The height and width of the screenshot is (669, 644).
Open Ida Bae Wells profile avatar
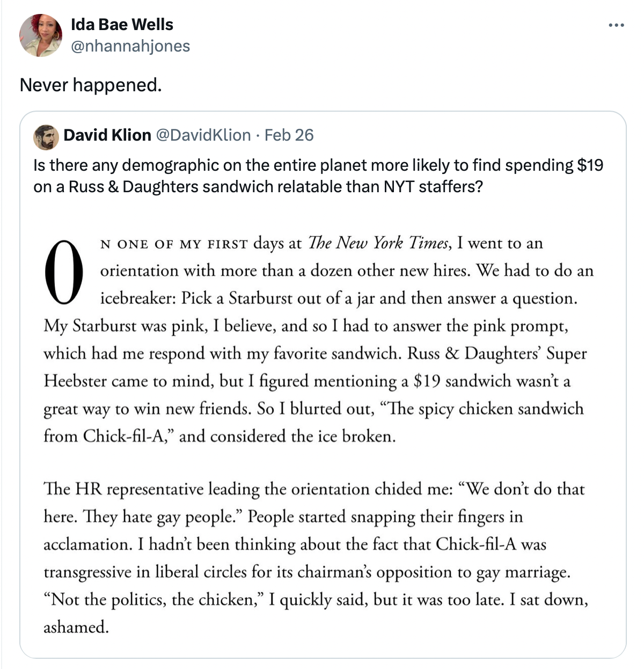click(x=41, y=35)
